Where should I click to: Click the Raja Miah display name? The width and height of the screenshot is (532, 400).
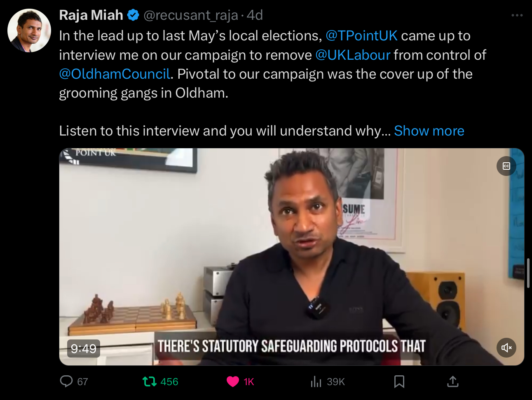(x=91, y=15)
